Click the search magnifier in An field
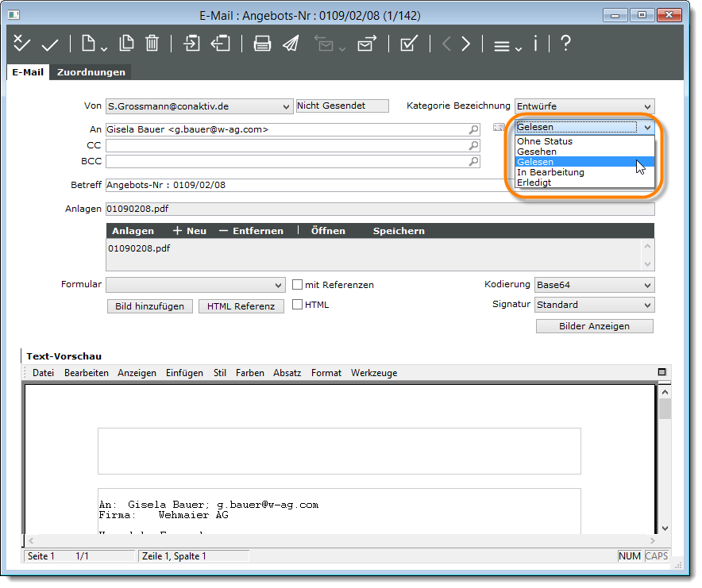 tap(473, 129)
